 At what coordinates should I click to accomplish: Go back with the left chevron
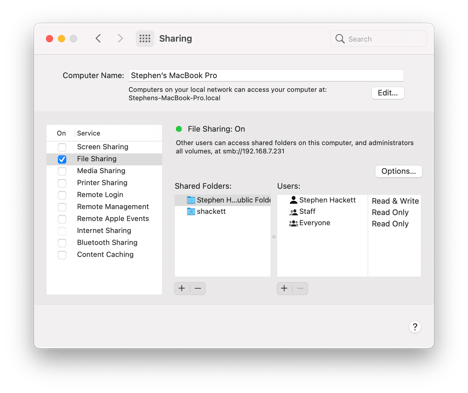pos(98,39)
